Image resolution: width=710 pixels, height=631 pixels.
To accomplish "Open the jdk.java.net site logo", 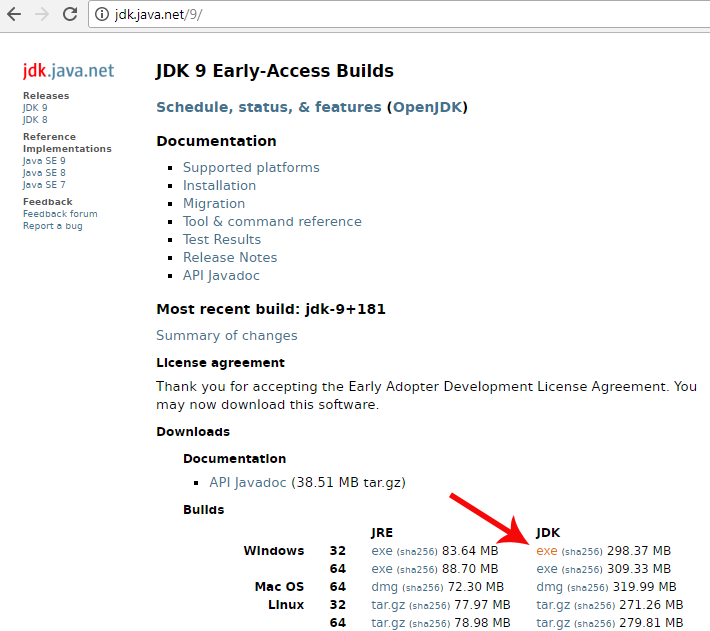I will click(x=68, y=71).
